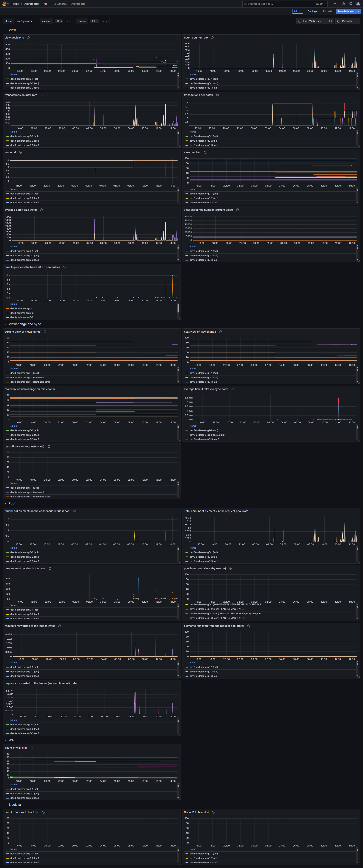Image resolution: width=363 pixels, height=868 pixels.
Task: Open the Last 24 hours time picker
Action: (311, 21)
